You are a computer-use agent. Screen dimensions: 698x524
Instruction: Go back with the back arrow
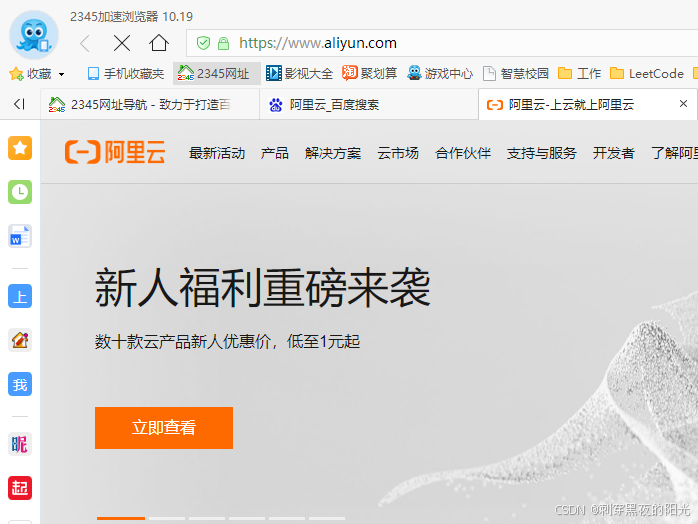85,43
